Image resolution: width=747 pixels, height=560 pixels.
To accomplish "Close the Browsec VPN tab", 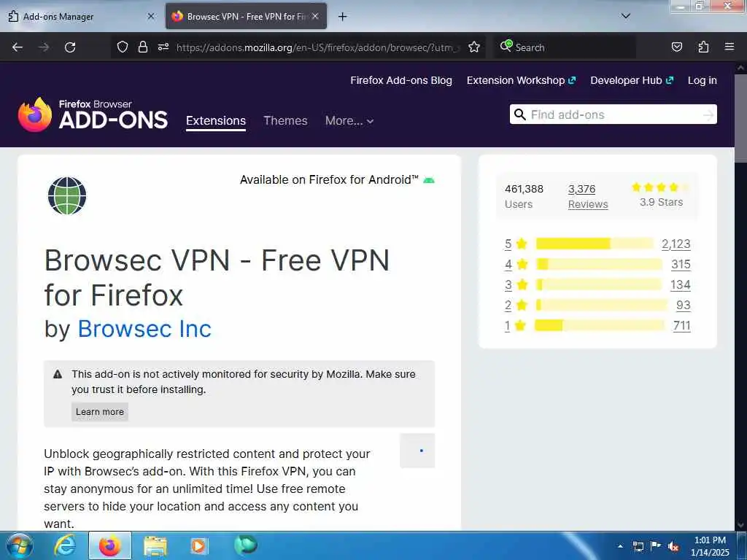I will [x=315, y=16].
